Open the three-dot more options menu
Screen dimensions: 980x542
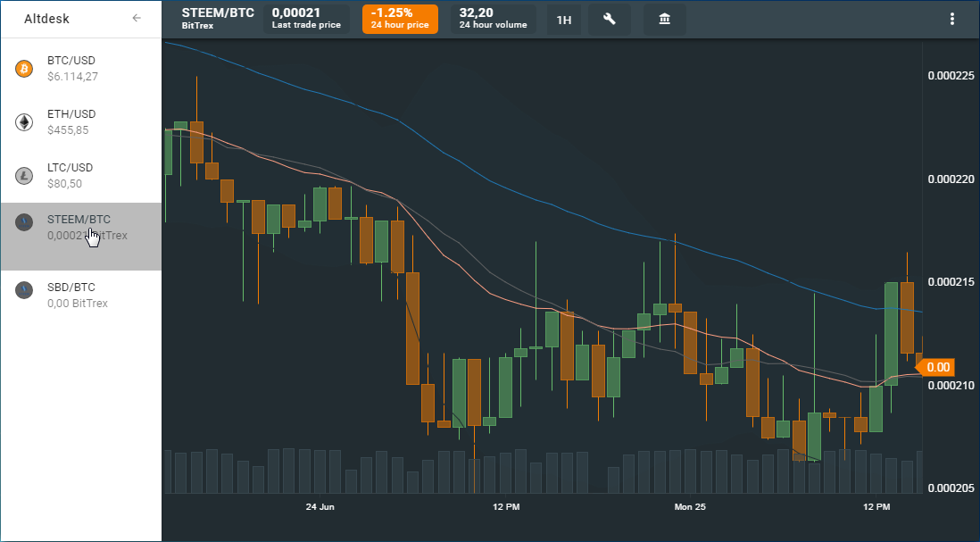coord(951,19)
